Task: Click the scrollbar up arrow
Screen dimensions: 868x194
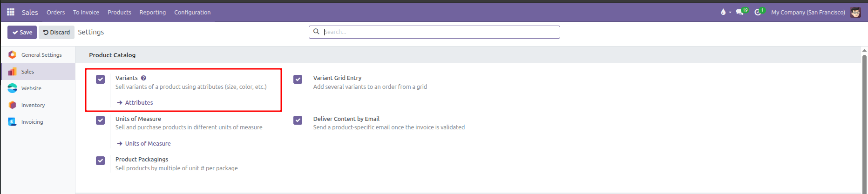Action: coord(864,50)
